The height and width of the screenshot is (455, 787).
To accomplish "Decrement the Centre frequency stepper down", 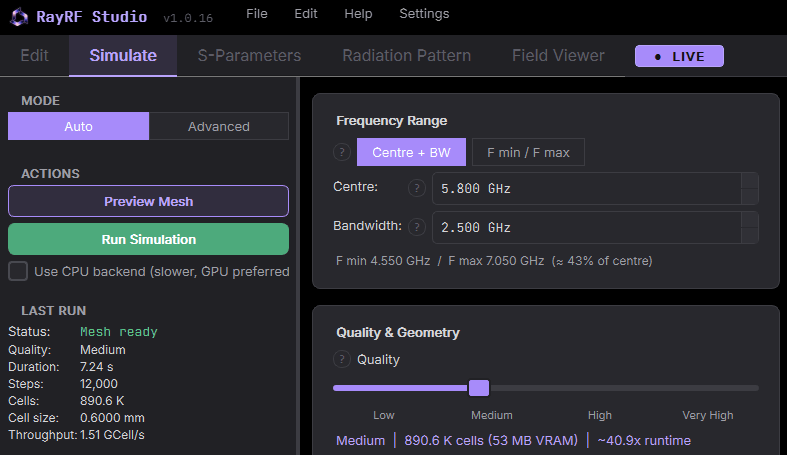I will tap(750, 196).
